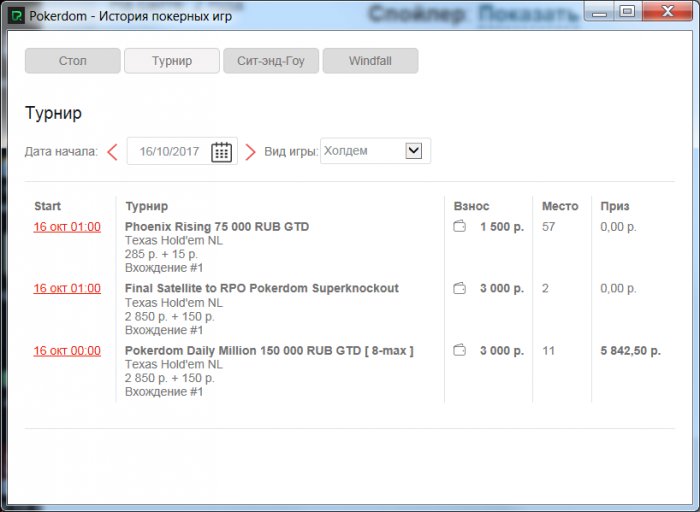Click the Приз column header

615,206
